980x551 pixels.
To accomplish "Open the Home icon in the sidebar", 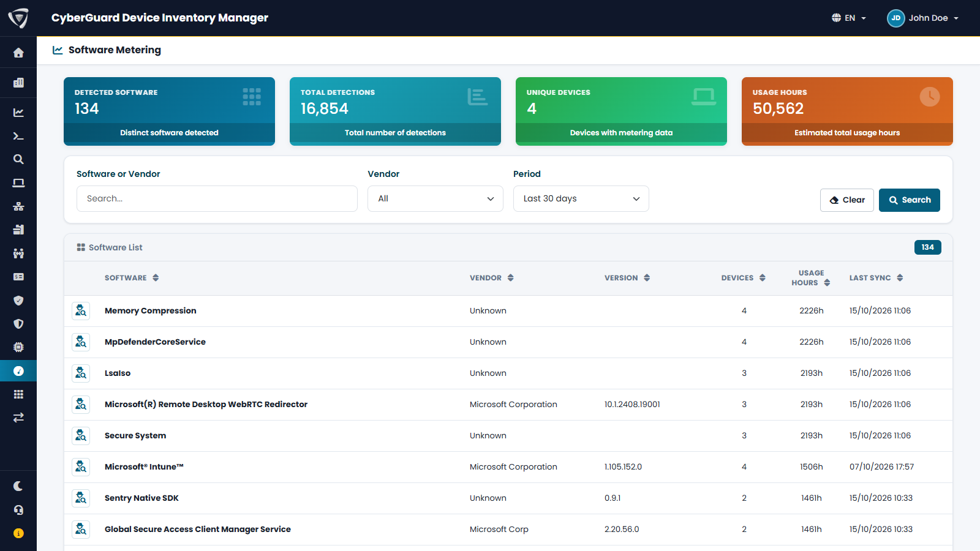I will 18,53.
